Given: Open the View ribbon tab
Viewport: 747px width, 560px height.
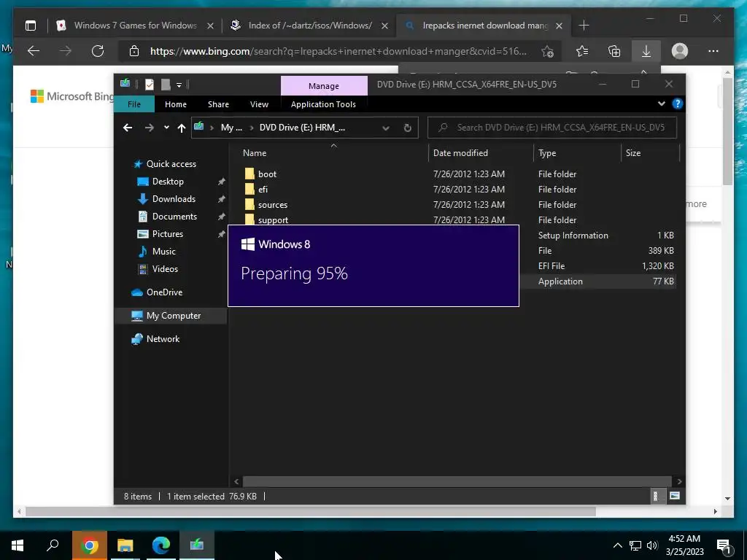Looking at the screenshot, I should (259, 104).
